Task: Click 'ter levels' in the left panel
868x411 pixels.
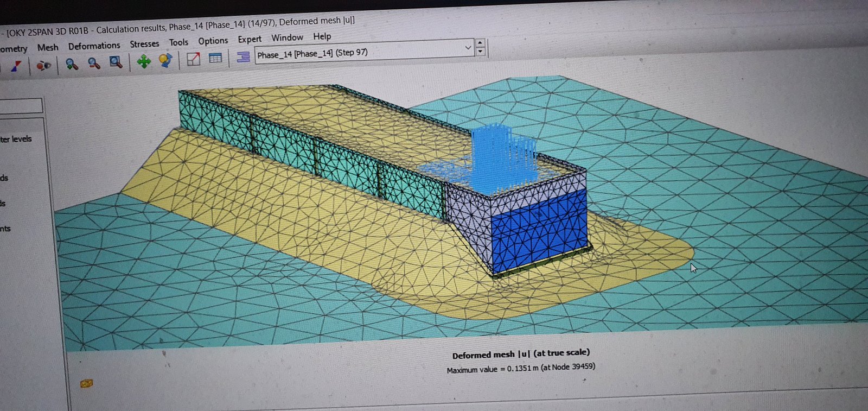Action: point(16,139)
